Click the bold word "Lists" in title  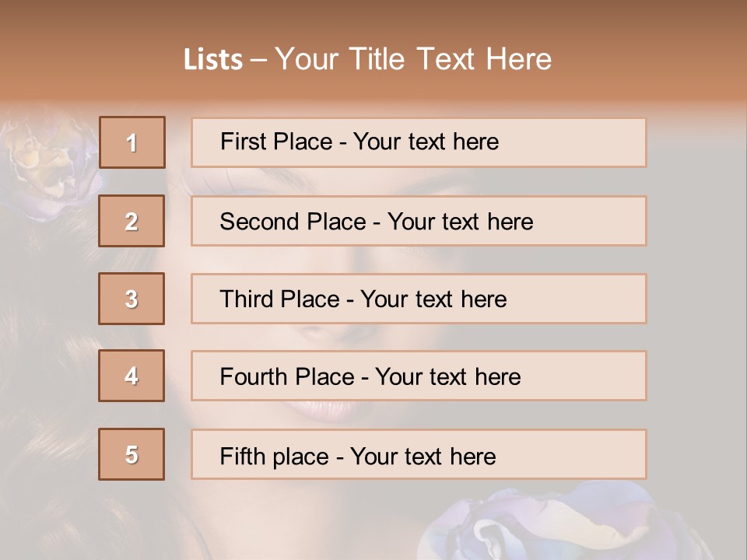point(213,60)
